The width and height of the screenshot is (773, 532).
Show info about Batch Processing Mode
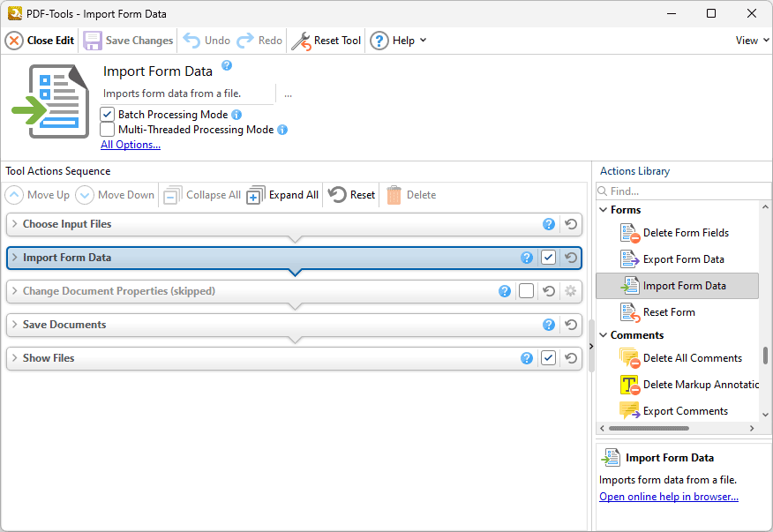pyautogui.click(x=236, y=115)
